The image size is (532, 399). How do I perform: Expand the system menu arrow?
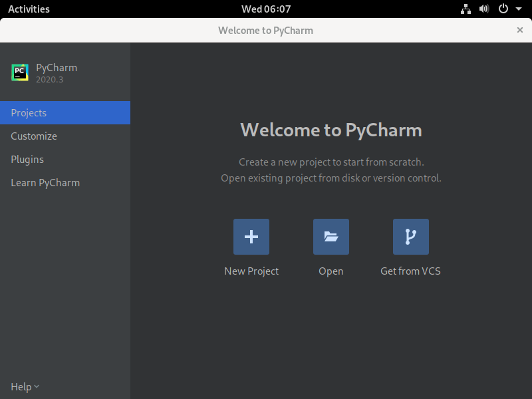click(x=519, y=9)
